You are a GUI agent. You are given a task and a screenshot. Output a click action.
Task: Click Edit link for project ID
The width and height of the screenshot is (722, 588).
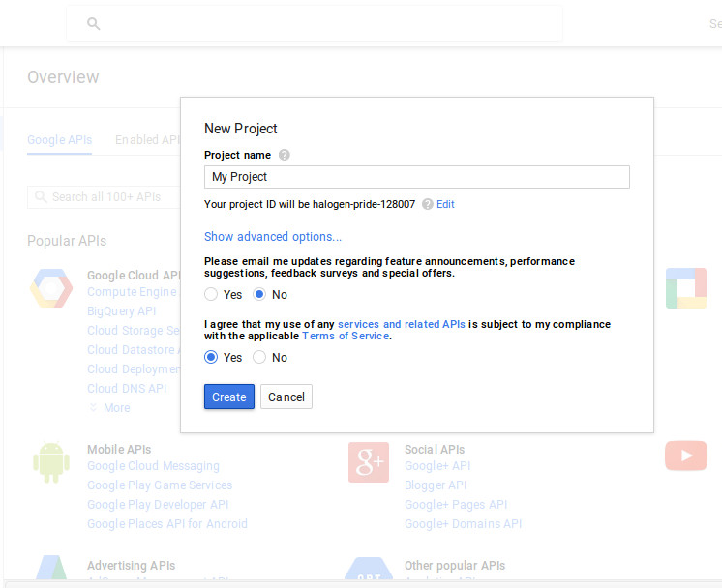(445, 204)
